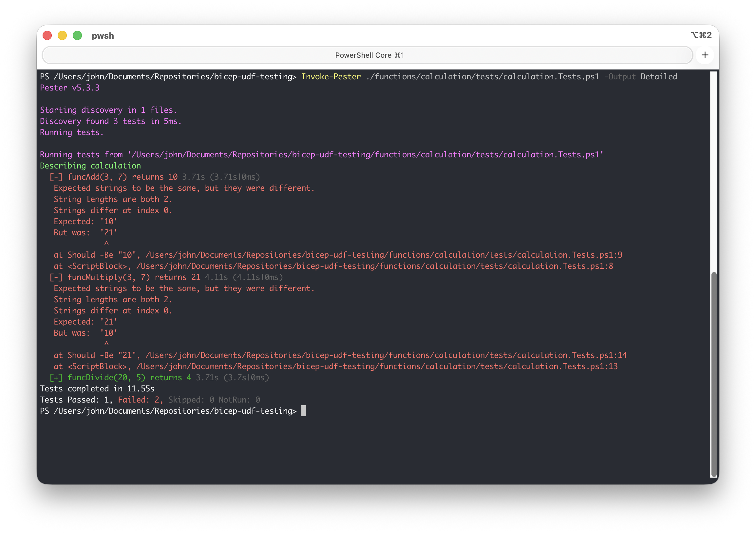
Task: Click the Invoke-Pester command text
Action: [331, 77]
